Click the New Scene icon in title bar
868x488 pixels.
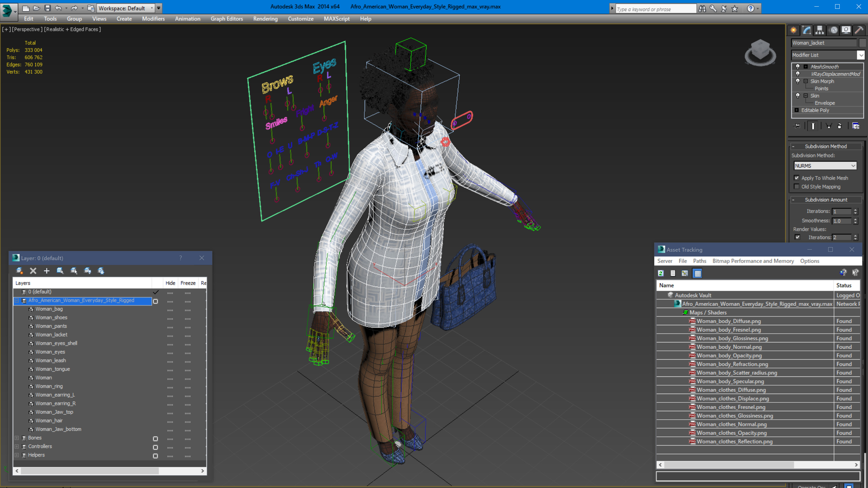(26, 8)
